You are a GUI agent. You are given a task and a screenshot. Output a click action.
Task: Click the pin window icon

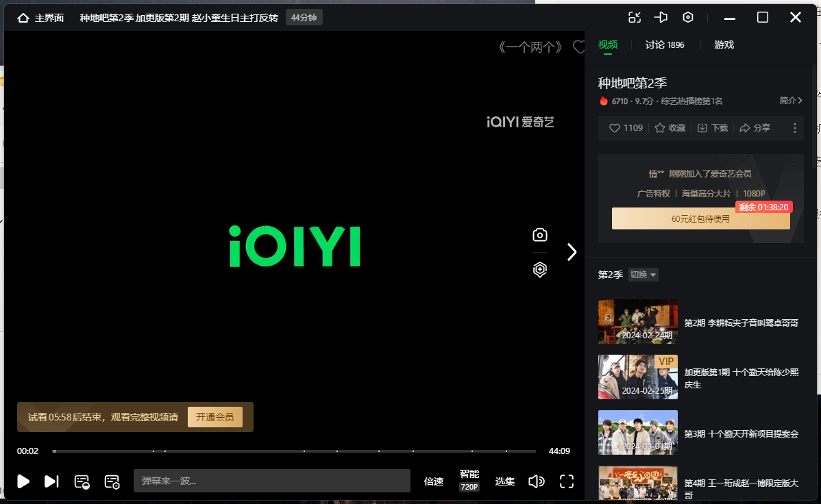[x=660, y=17]
